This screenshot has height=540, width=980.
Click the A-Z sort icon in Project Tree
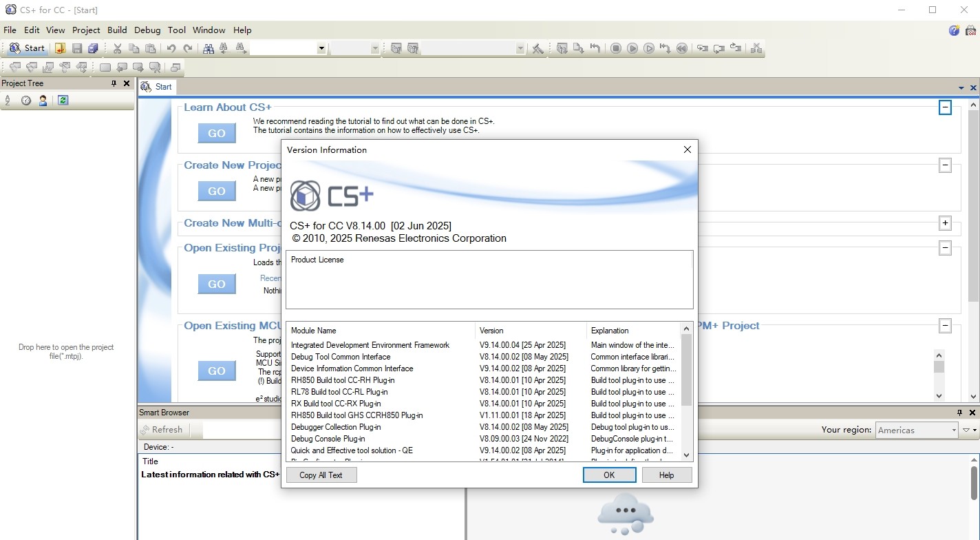pos(8,101)
